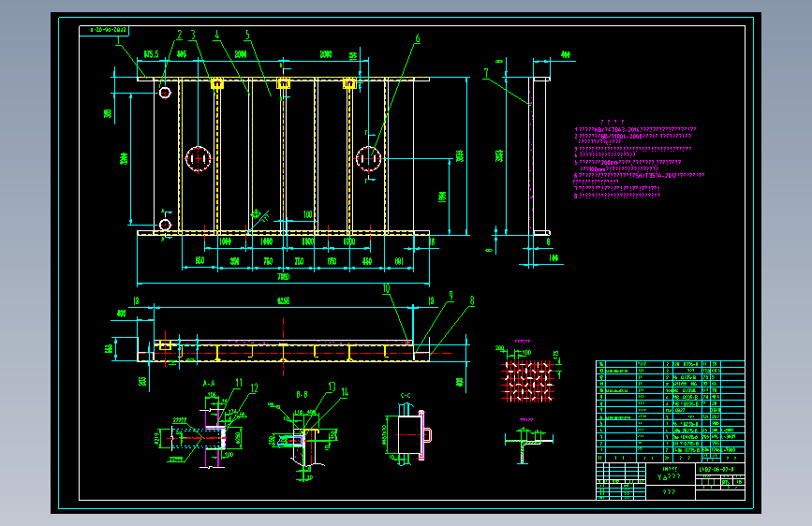Select the middle yellow lifting lug square
The image size is (812, 526).
point(283,83)
